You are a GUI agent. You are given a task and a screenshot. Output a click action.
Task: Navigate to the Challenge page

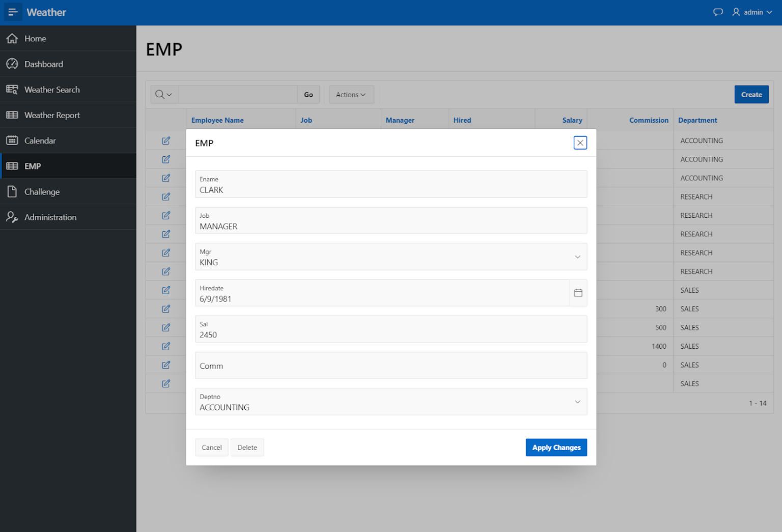tap(42, 191)
